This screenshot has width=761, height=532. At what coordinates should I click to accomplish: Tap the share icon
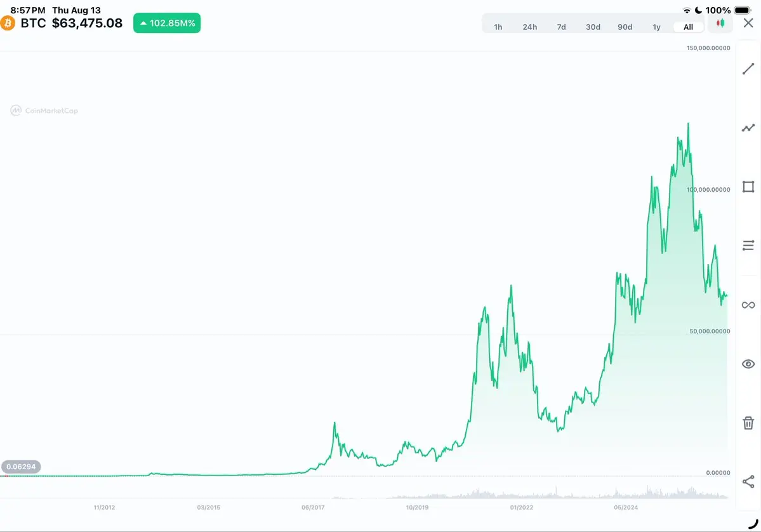point(748,481)
